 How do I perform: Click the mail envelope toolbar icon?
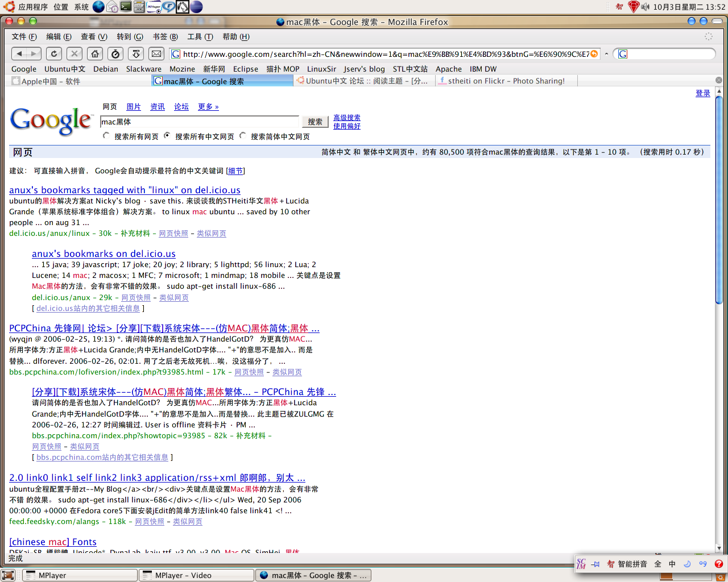coord(156,53)
